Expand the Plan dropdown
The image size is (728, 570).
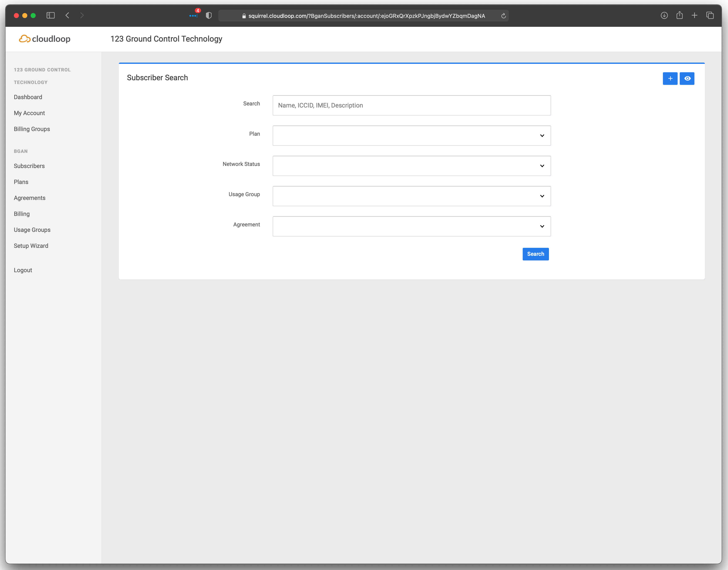point(411,135)
